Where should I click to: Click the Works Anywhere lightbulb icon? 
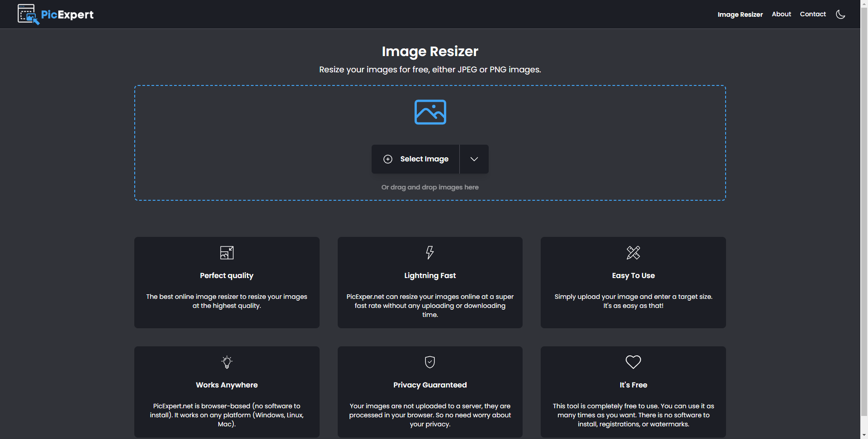tap(226, 362)
